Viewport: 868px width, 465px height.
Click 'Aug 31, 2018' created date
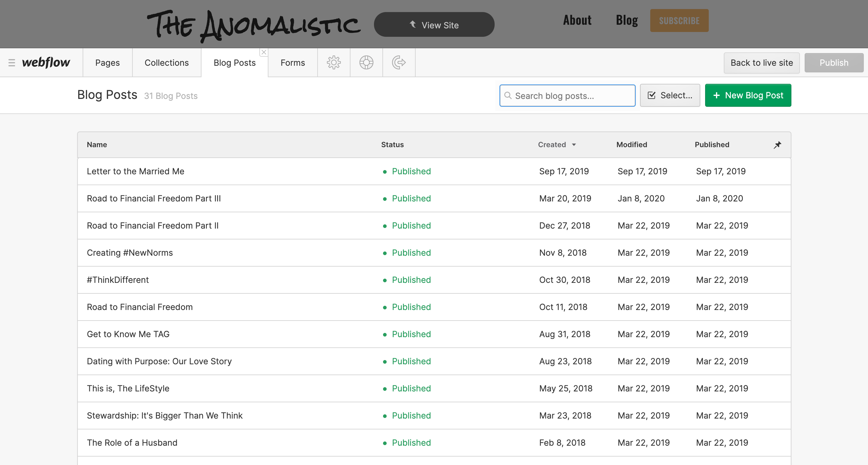coord(564,334)
